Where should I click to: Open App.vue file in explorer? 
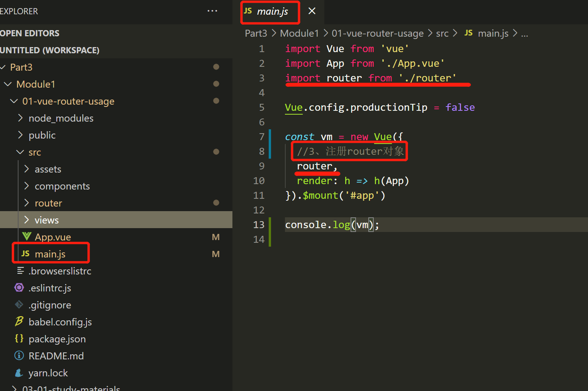[53, 237]
